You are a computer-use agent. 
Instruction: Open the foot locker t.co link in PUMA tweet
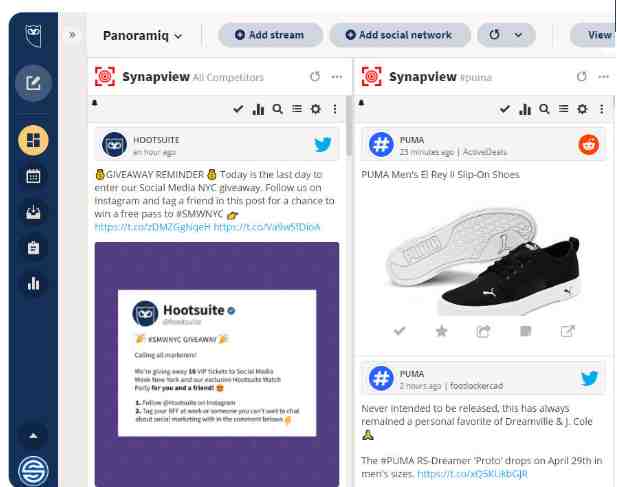click(472, 474)
